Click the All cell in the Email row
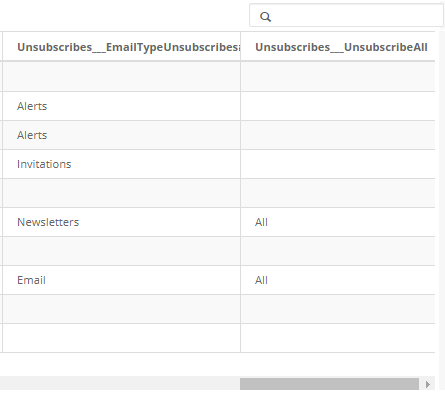445x393 pixels. 338,280
